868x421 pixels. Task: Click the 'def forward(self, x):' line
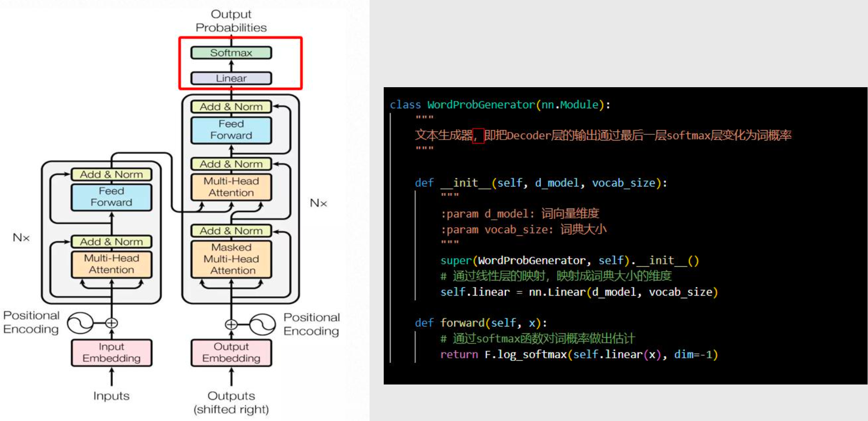pyautogui.click(x=481, y=323)
